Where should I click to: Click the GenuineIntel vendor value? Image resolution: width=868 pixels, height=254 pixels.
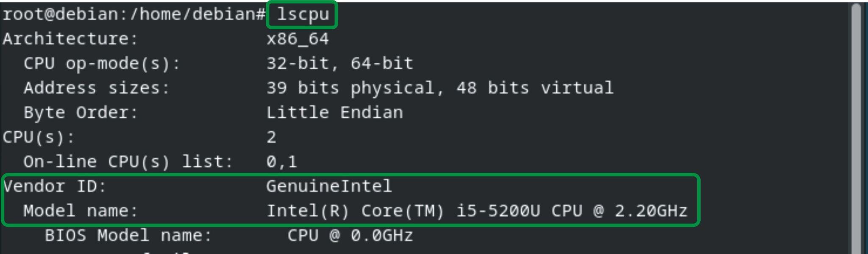tap(329, 186)
